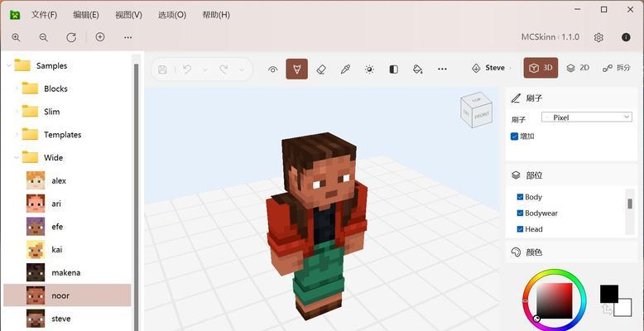Viewport: 644px width, 331px height.
Task: Open the 编辑(E) menu
Action: pos(86,15)
